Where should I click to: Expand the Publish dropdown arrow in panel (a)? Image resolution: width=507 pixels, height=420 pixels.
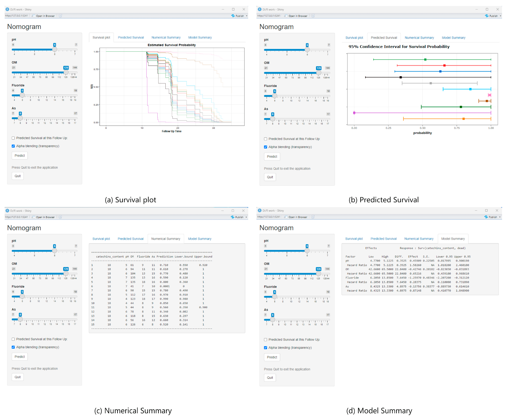tap(246, 16)
